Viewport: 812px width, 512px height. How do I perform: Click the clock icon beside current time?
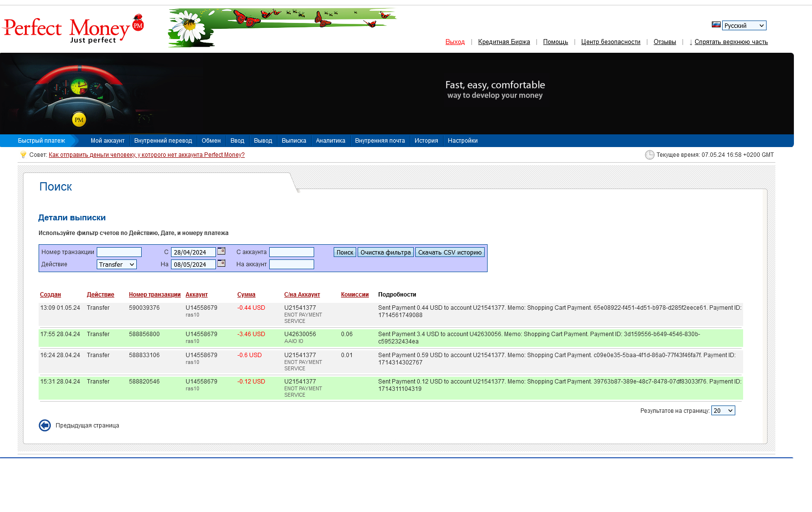(x=649, y=155)
